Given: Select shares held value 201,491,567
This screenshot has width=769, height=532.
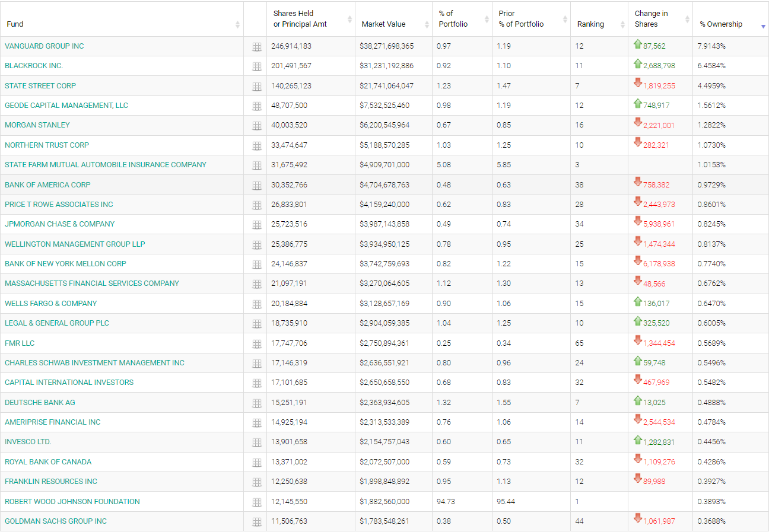Looking at the screenshot, I should (291, 66).
